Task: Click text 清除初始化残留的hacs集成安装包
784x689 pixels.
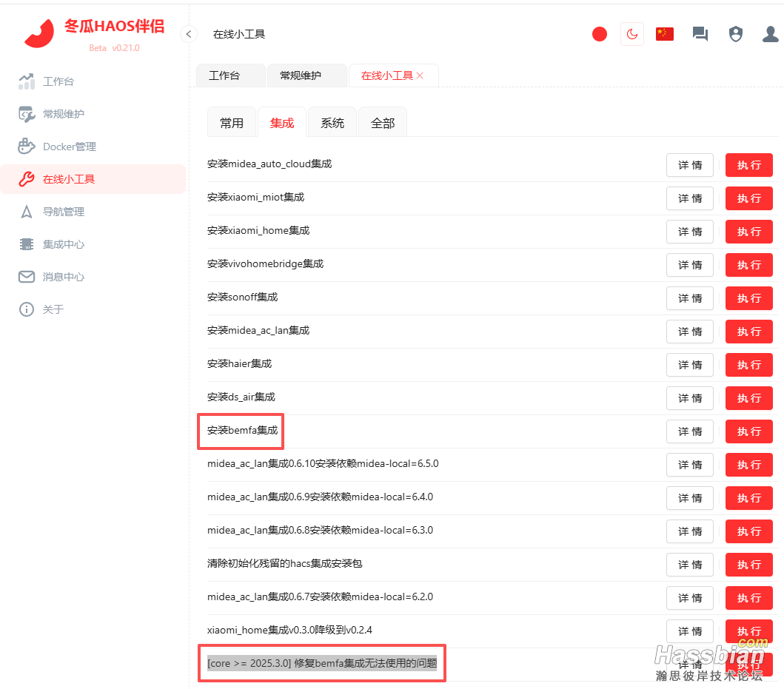Action: click(x=285, y=563)
